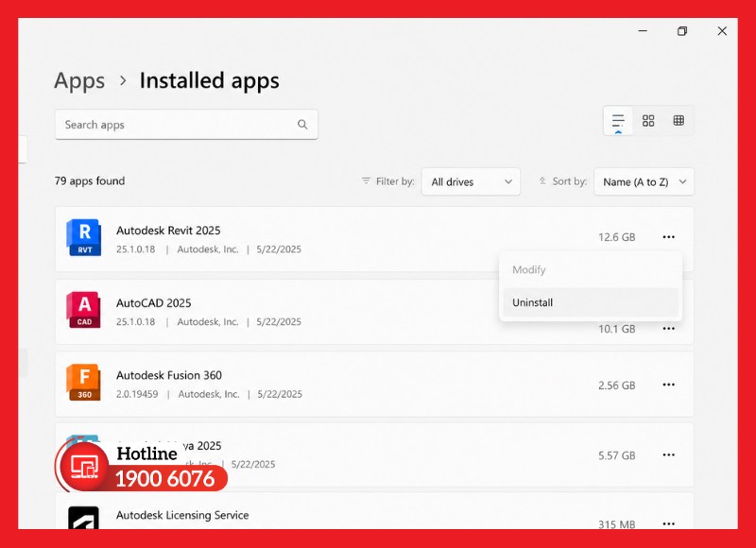Switch to grid view layout

click(x=648, y=121)
